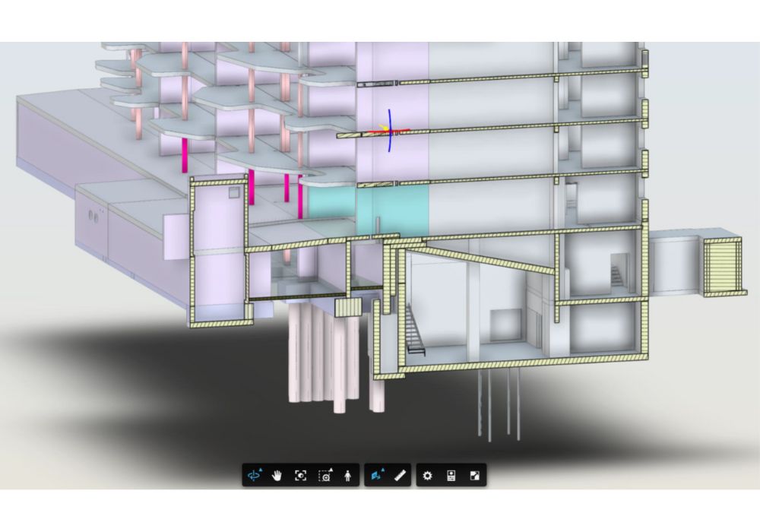
Task: Enable First Person walk mode
Action: tap(347, 476)
